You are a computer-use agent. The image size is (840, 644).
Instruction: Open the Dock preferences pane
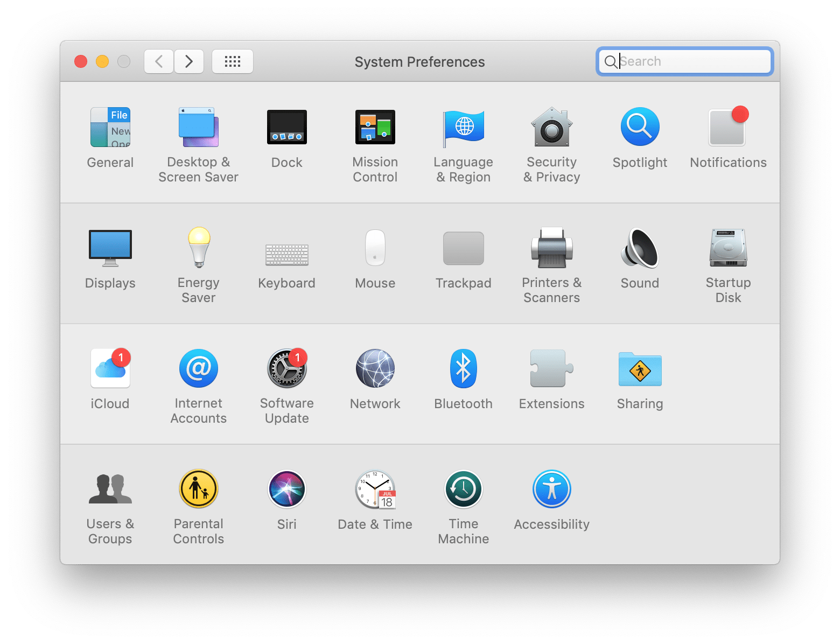pyautogui.click(x=286, y=127)
